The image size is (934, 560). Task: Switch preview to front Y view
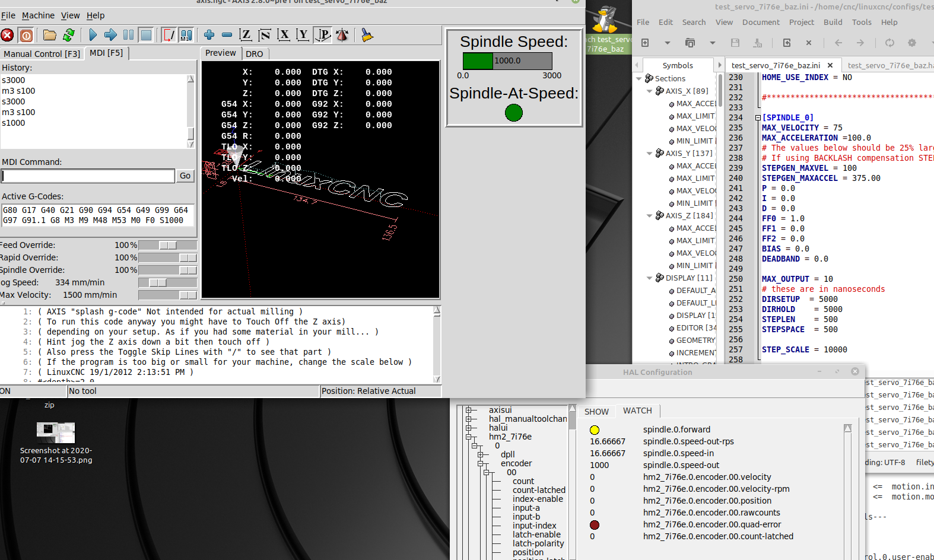[x=303, y=36]
